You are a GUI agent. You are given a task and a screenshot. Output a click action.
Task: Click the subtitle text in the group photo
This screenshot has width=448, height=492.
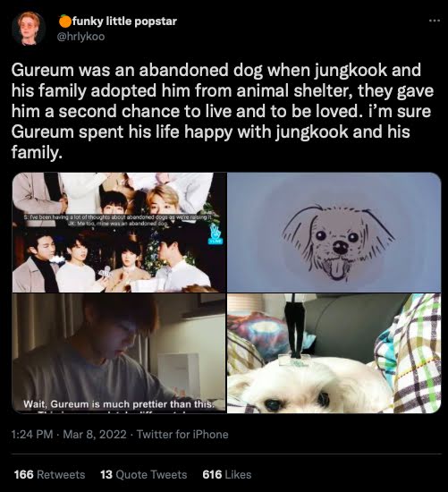point(119,220)
